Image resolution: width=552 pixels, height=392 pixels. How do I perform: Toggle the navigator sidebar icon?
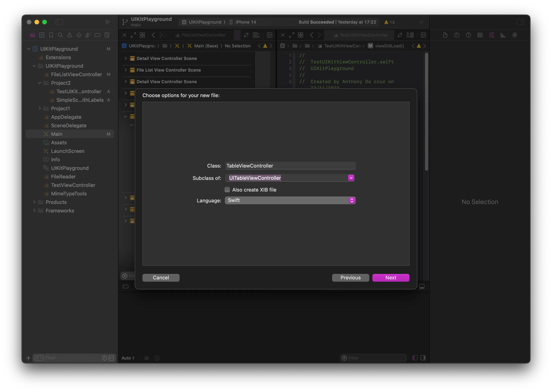click(x=59, y=22)
